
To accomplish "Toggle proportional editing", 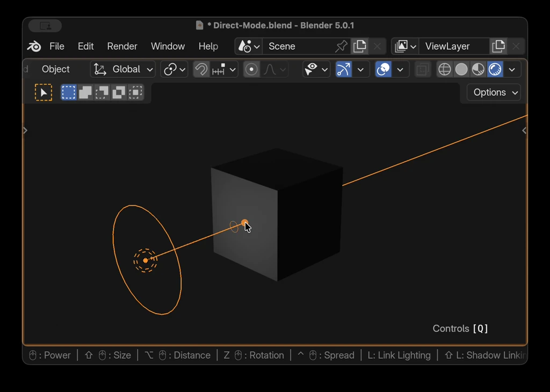I will (x=251, y=69).
